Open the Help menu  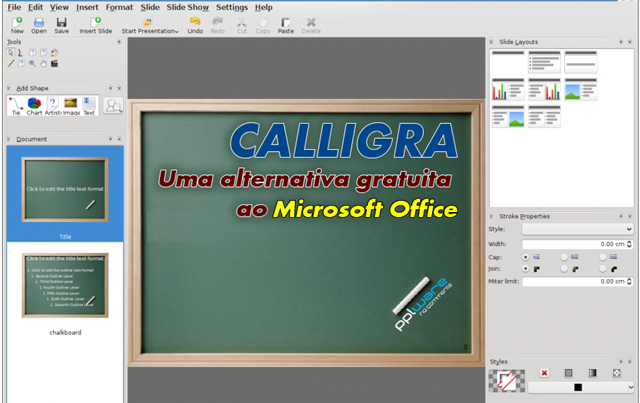tap(264, 7)
